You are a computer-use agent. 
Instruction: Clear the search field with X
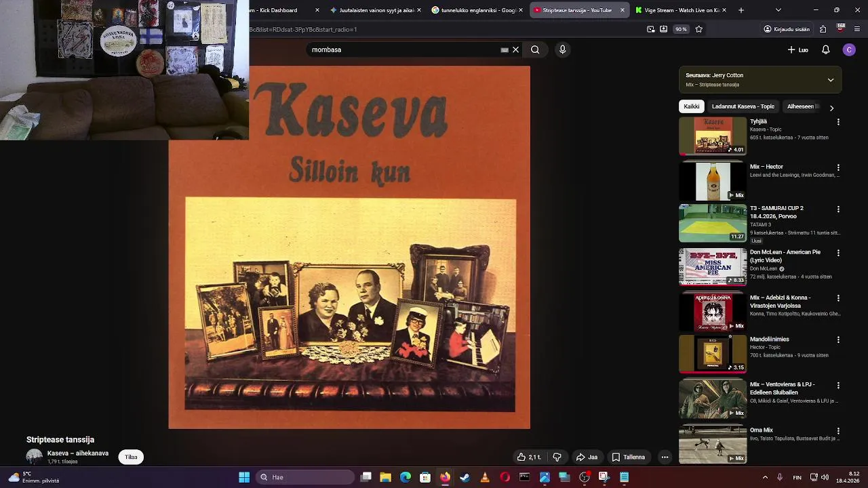tap(515, 49)
